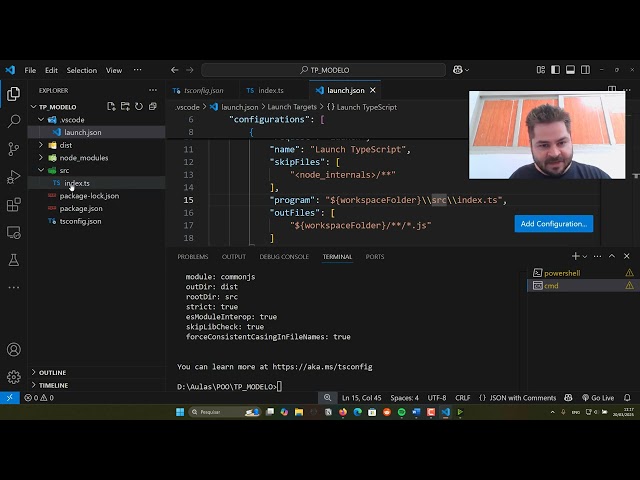Toggle the primary side bar
Viewport: 640px width, 480px height.
pos(555,70)
